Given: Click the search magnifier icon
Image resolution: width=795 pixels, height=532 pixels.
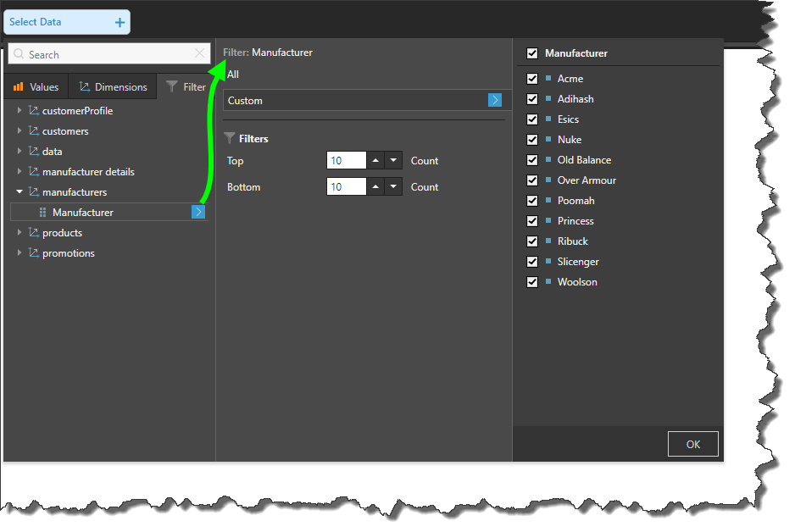Looking at the screenshot, I should [x=19, y=53].
